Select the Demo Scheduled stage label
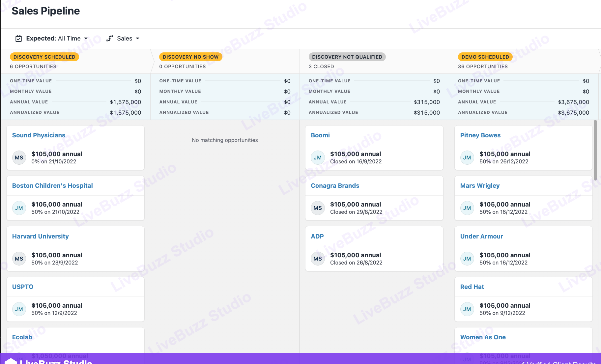The image size is (601, 364). [x=485, y=57]
